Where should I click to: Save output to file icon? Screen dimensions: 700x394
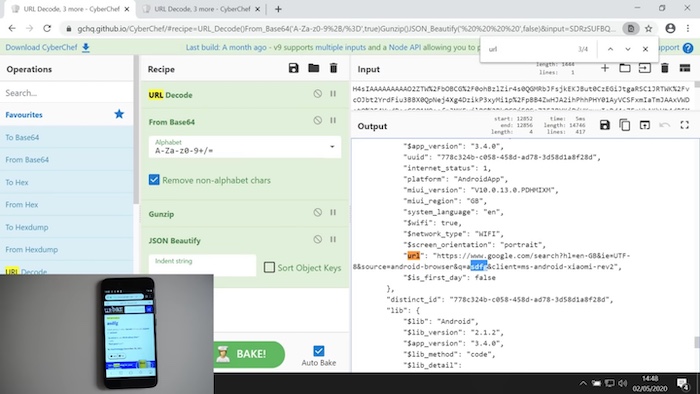[604, 125]
